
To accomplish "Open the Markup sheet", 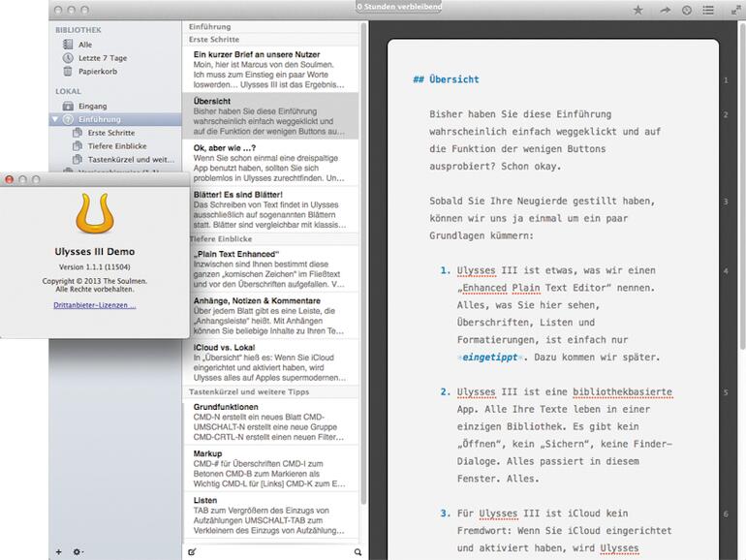I will pyautogui.click(x=270, y=468).
